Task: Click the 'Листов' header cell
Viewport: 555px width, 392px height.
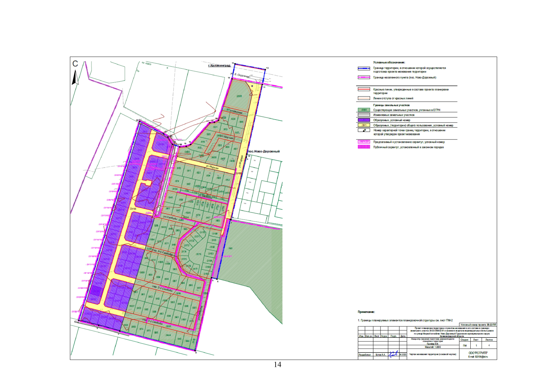Action: tap(489, 340)
